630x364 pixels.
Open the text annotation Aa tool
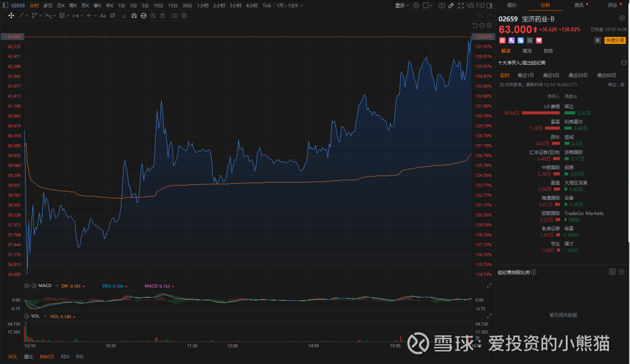click(103, 16)
